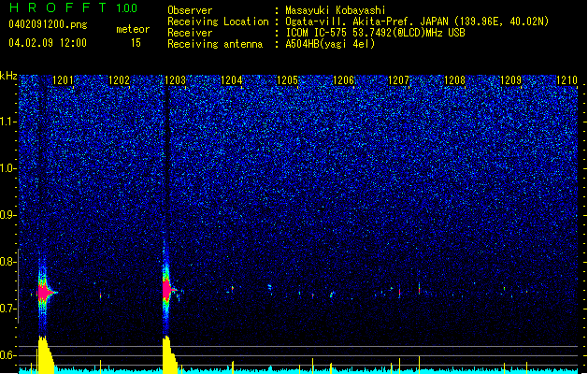Click the 1.1 frequency axis label
Screen dimensions: 588x374
(8, 122)
